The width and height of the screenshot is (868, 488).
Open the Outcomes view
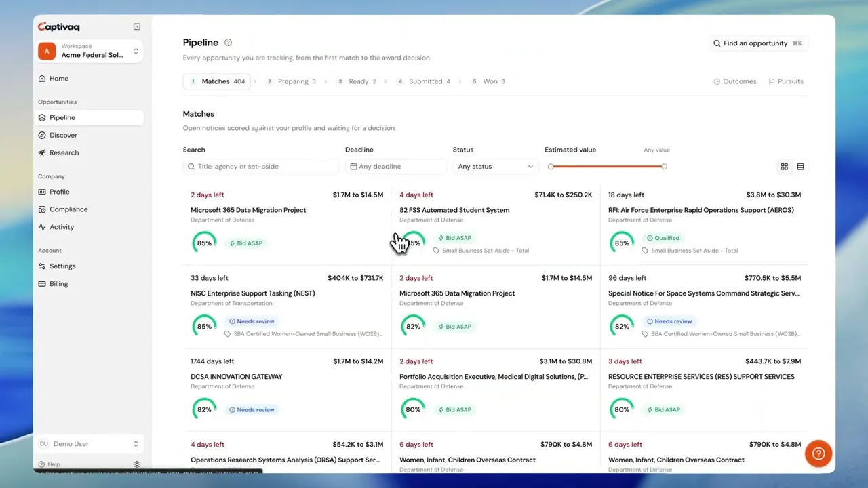(735, 81)
